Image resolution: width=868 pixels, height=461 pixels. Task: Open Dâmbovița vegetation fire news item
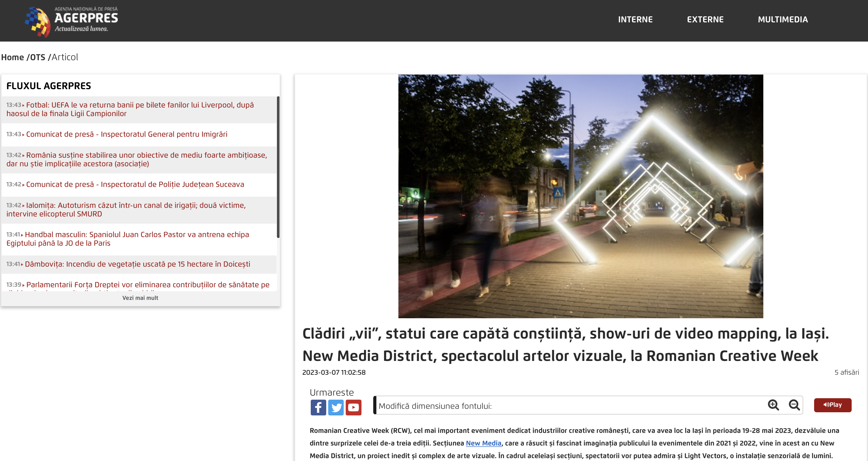[138, 264]
